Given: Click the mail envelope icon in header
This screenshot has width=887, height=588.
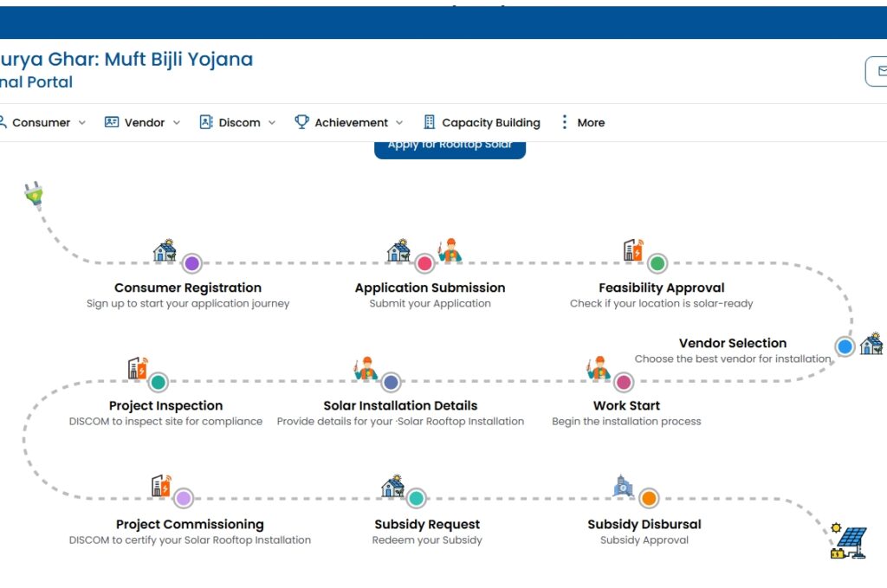Looking at the screenshot, I should pyautogui.click(x=880, y=71).
